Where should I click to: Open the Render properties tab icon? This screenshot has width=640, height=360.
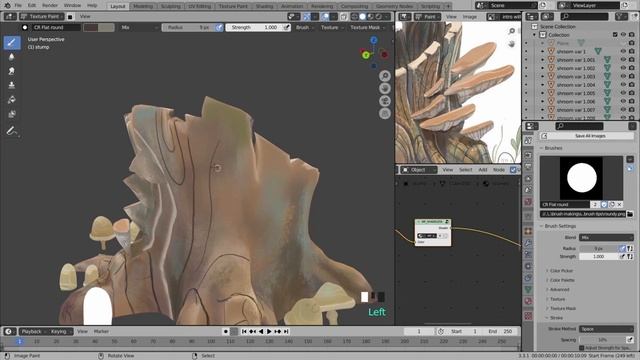(528, 156)
